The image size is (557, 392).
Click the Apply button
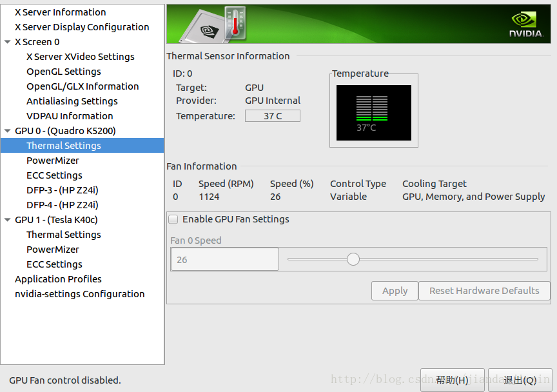[395, 291]
